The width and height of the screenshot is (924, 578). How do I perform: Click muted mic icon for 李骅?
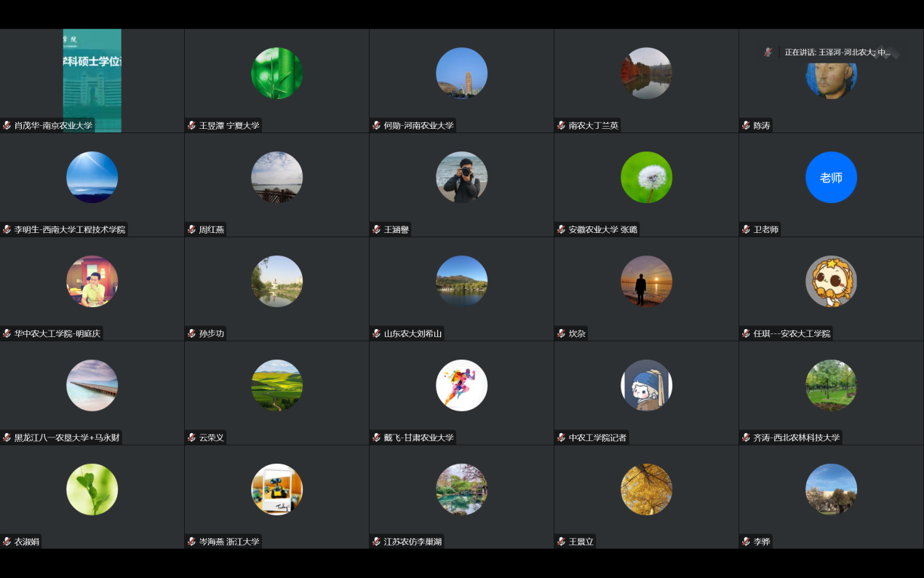pyautogui.click(x=746, y=542)
